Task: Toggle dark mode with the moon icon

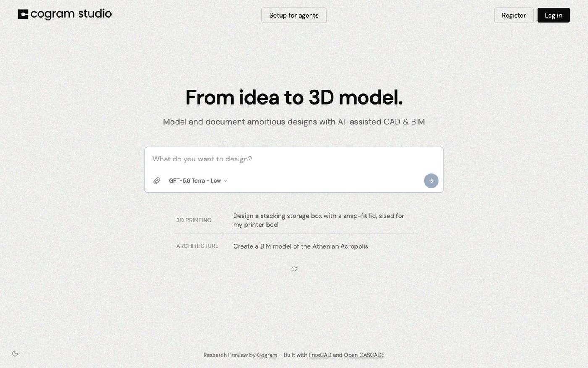Action: point(15,354)
